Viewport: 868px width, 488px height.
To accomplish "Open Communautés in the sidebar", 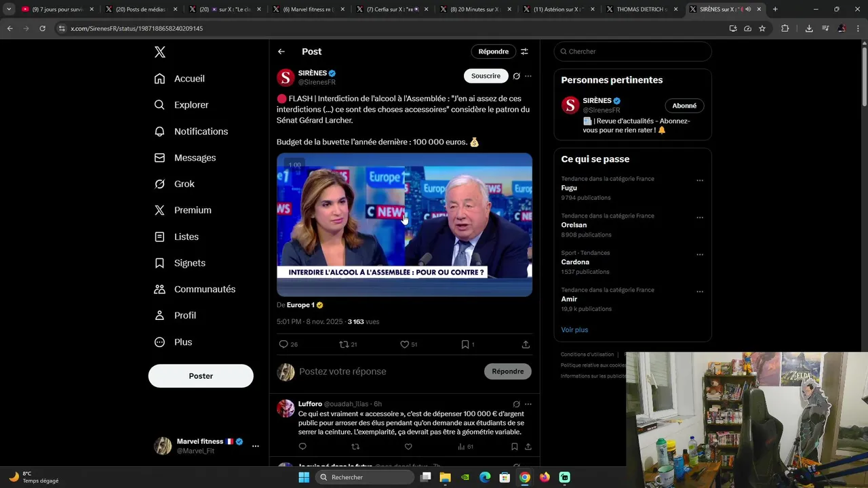I will [x=195, y=289].
